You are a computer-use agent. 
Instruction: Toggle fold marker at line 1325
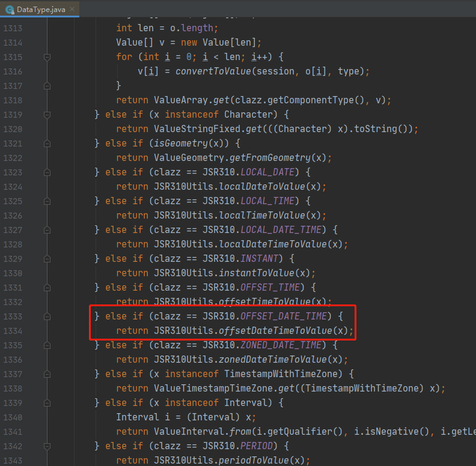[x=47, y=201]
